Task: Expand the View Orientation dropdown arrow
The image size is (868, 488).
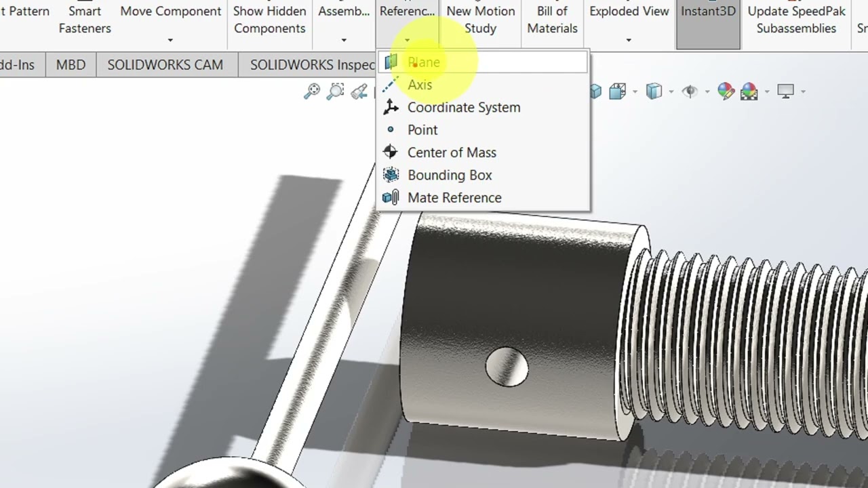Action: 635,92
